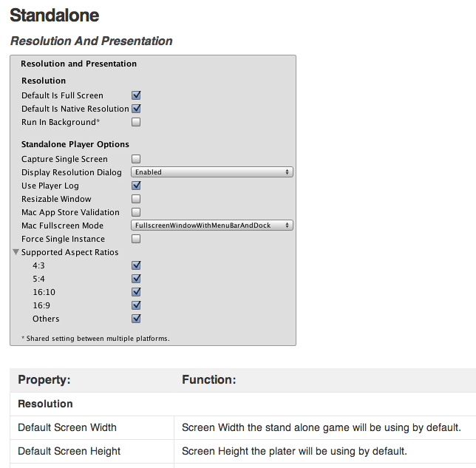The image size is (476, 468).
Task: Disable Default Is Native Resolution
Action: click(136, 109)
